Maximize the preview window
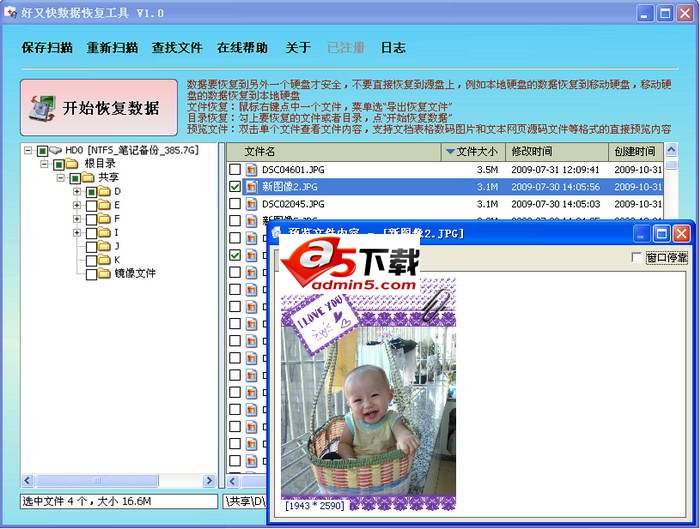 click(x=661, y=233)
